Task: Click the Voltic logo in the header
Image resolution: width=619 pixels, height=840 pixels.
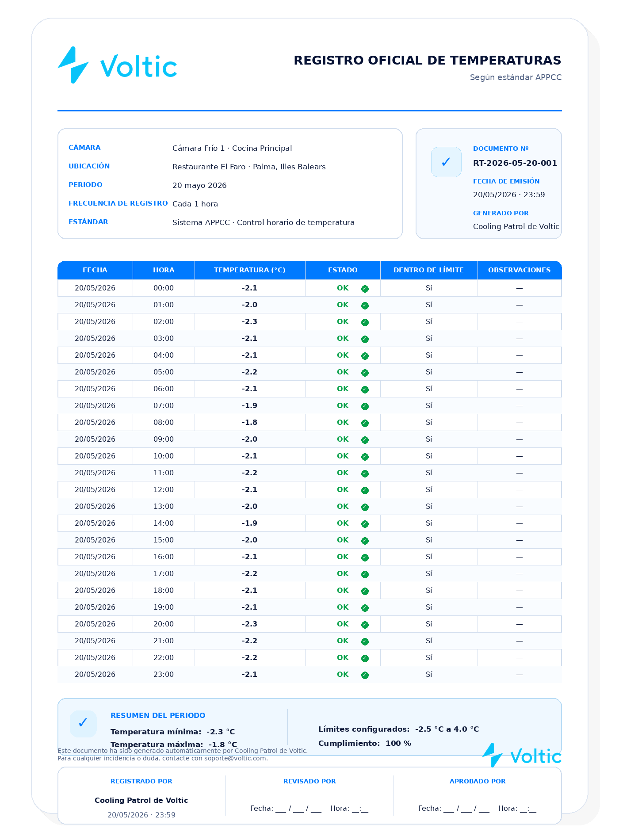Action: click(117, 65)
